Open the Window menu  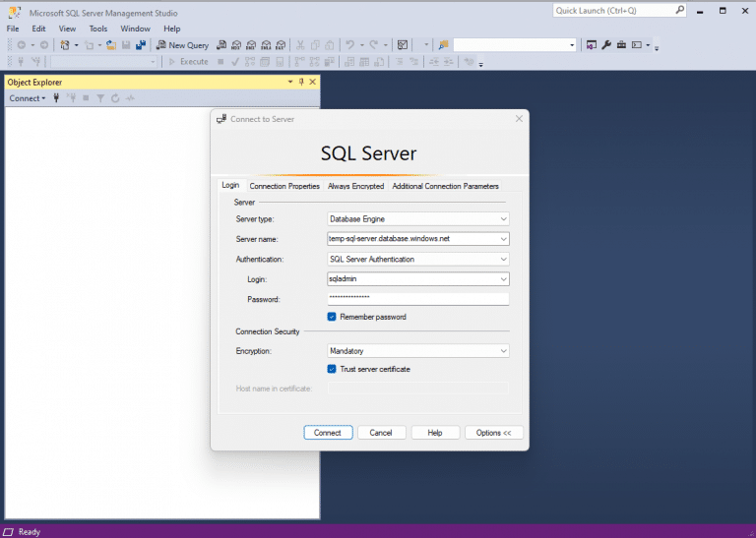point(135,29)
